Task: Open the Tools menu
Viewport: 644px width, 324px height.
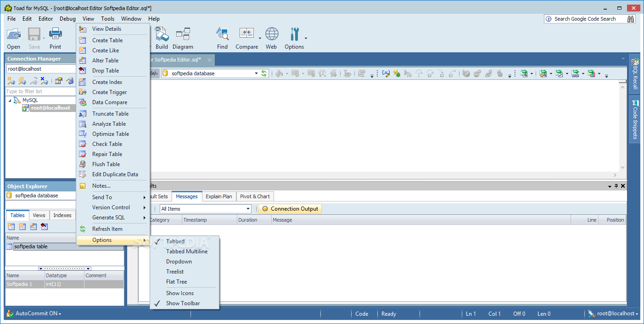Action: tap(108, 19)
